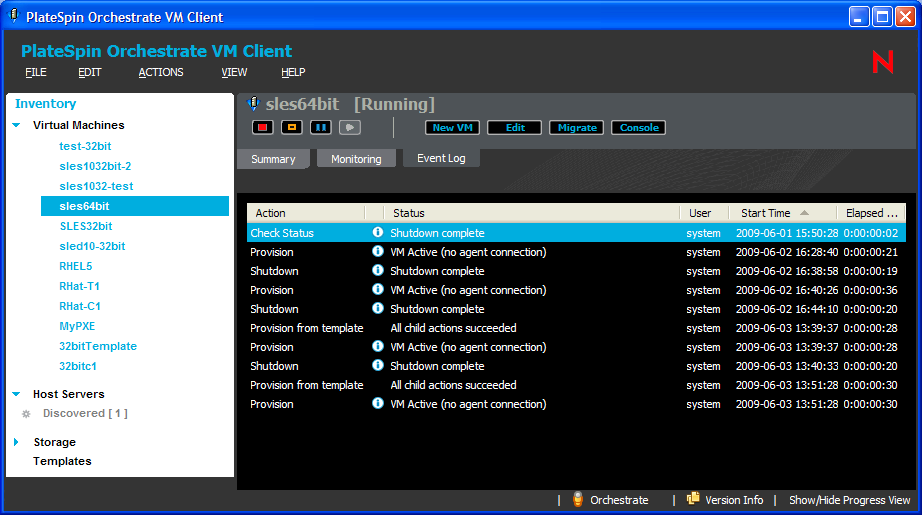Select sles1032-test virtual machine
922x515 pixels.
(x=96, y=186)
